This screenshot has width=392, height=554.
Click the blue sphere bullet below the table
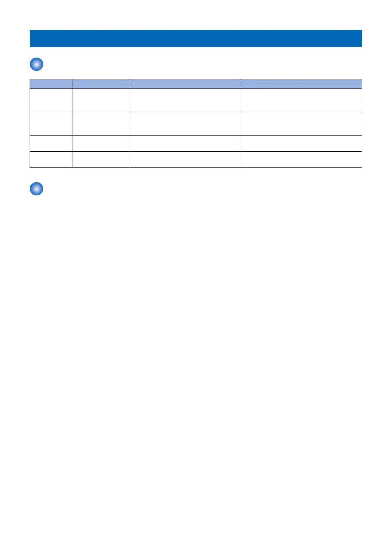pyautogui.click(x=37, y=189)
